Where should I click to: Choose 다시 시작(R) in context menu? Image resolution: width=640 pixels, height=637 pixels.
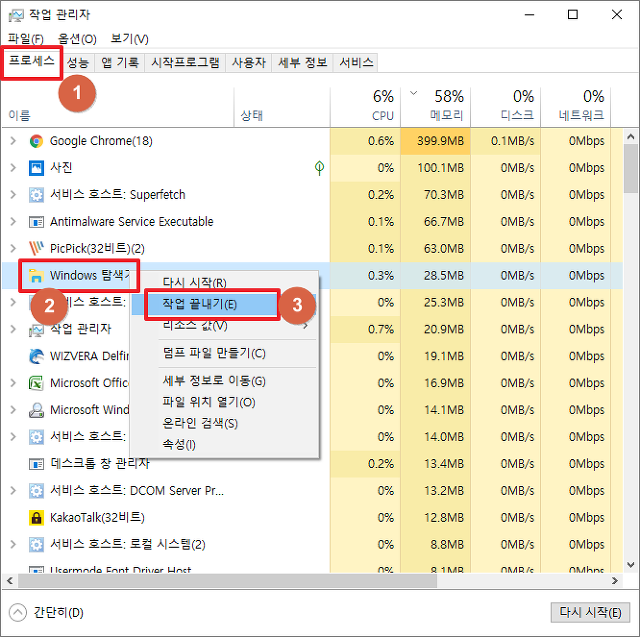(x=224, y=282)
